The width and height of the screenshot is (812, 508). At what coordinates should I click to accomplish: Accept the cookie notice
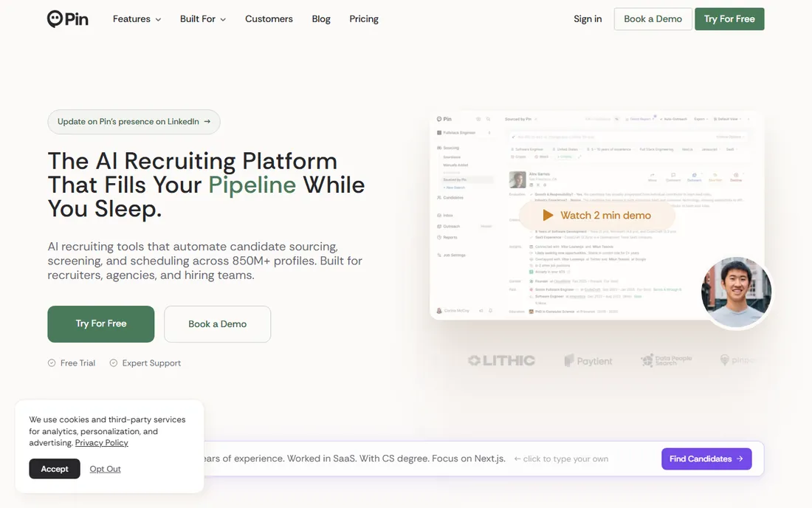(x=55, y=469)
